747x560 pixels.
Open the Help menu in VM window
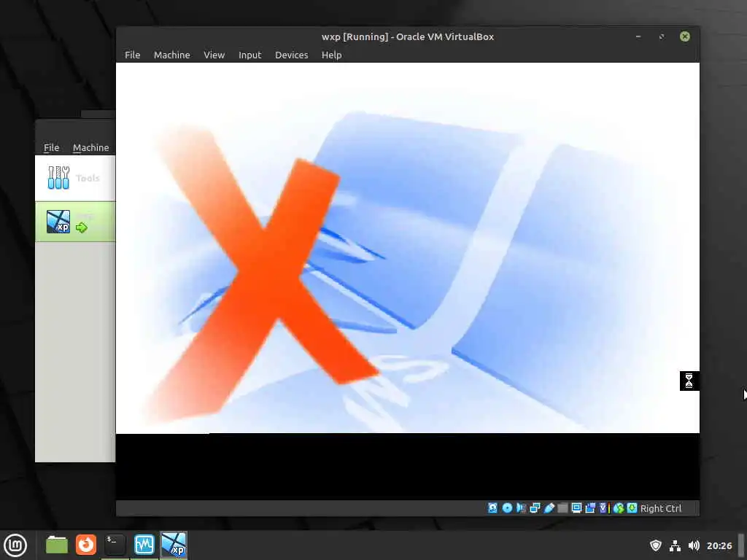[332, 55]
